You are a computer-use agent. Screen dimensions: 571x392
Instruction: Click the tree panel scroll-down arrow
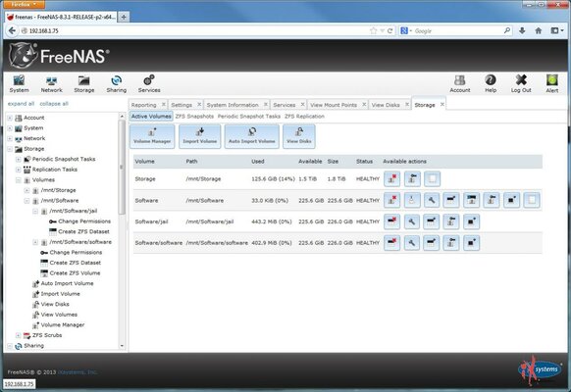pos(122,346)
